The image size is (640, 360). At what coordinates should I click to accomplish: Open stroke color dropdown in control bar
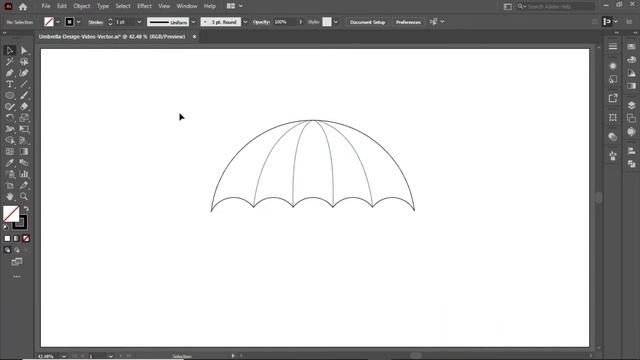[78, 22]
